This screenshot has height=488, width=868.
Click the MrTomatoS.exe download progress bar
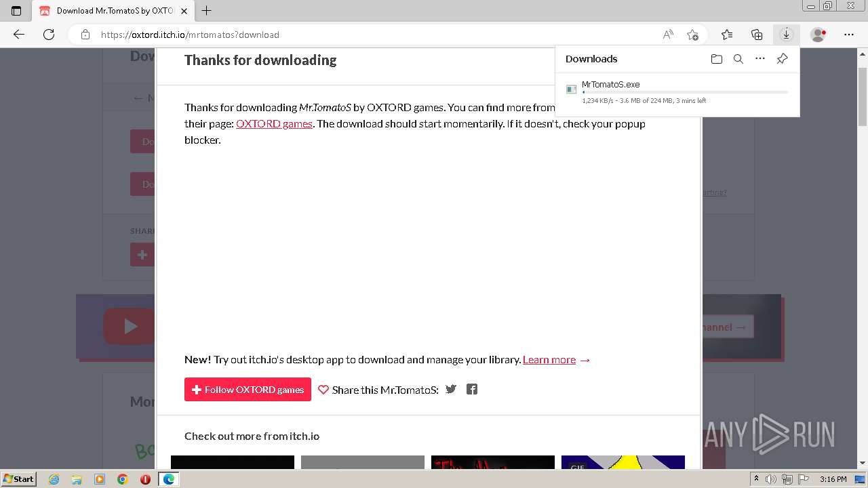coord(685,92)
